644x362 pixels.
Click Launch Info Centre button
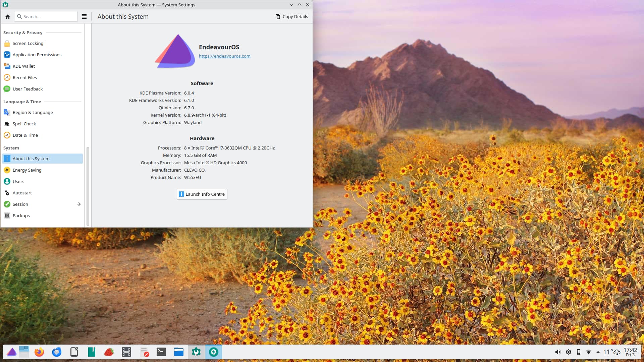tap(202, 194)
